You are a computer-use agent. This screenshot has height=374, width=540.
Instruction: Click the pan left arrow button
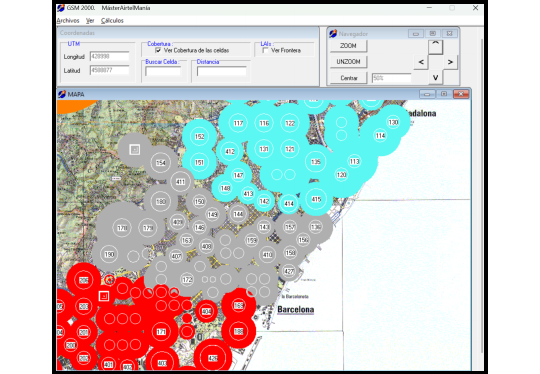click(x=421, y=62)
